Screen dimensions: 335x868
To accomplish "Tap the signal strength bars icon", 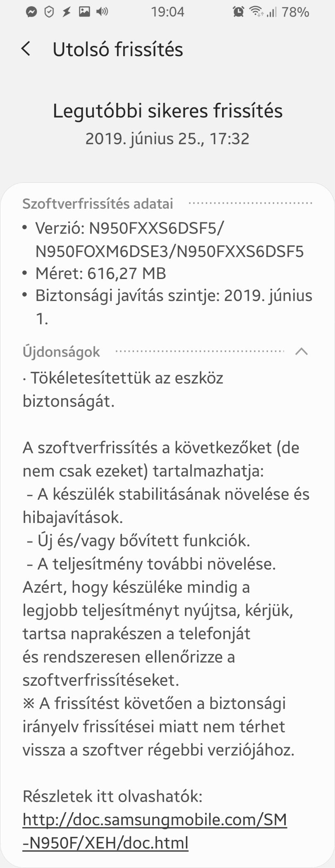I will click(271, 12).
